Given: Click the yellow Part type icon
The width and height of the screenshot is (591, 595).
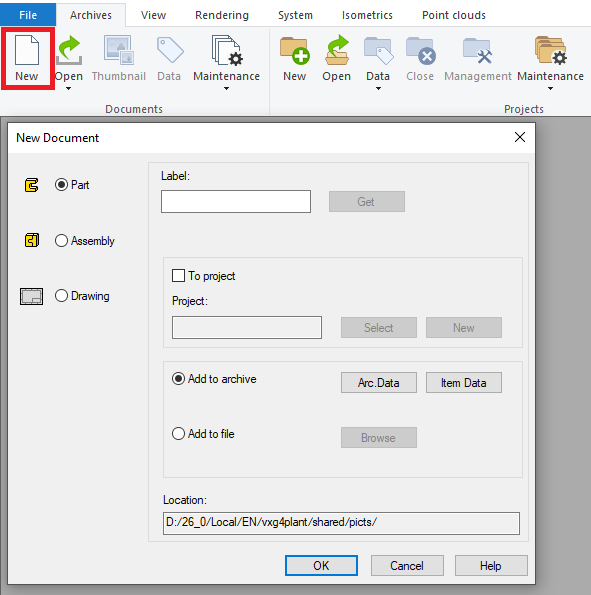Looking at the screenshot, I should pos(32,185).
